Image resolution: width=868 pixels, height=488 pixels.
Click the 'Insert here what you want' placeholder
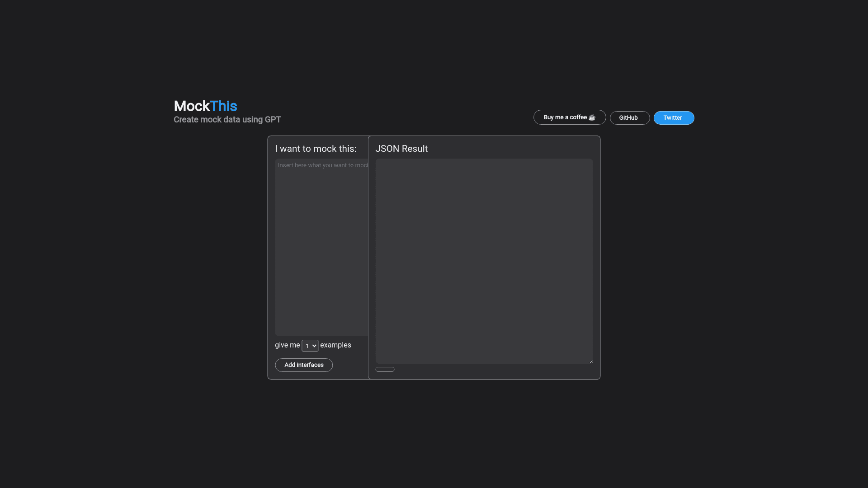click(322, 165)
